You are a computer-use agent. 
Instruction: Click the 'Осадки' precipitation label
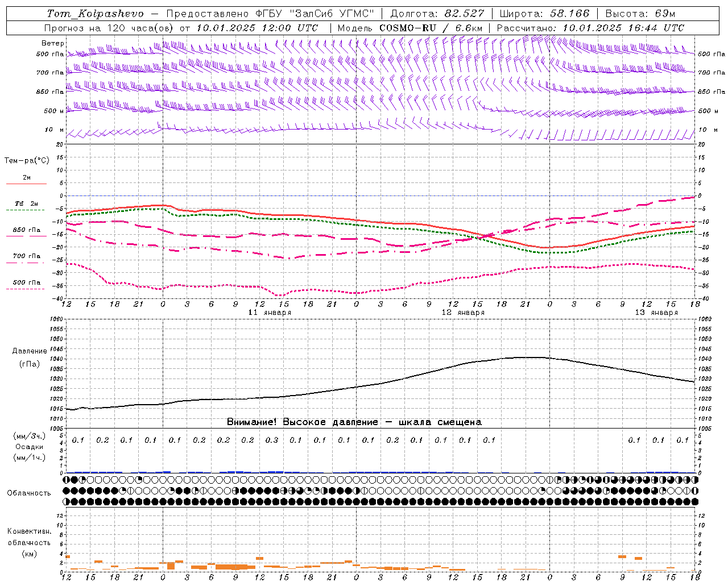coord(30,447)
